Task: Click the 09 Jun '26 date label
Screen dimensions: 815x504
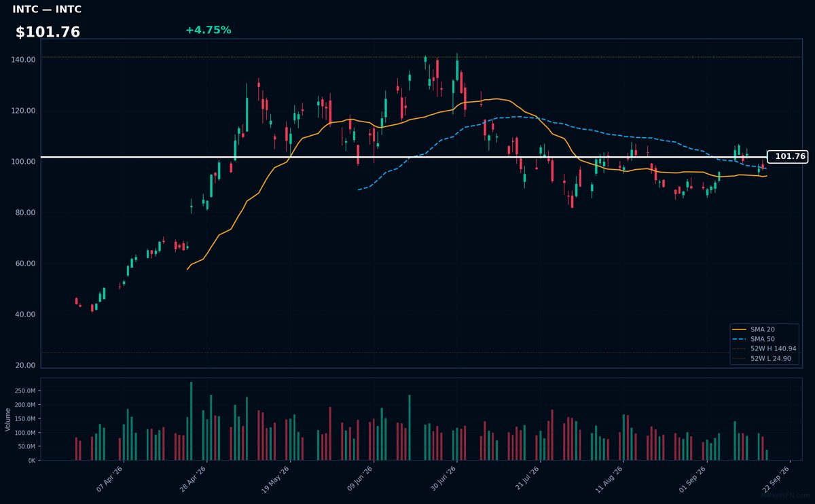Action: pyautogui.click(x=360, y=479)
